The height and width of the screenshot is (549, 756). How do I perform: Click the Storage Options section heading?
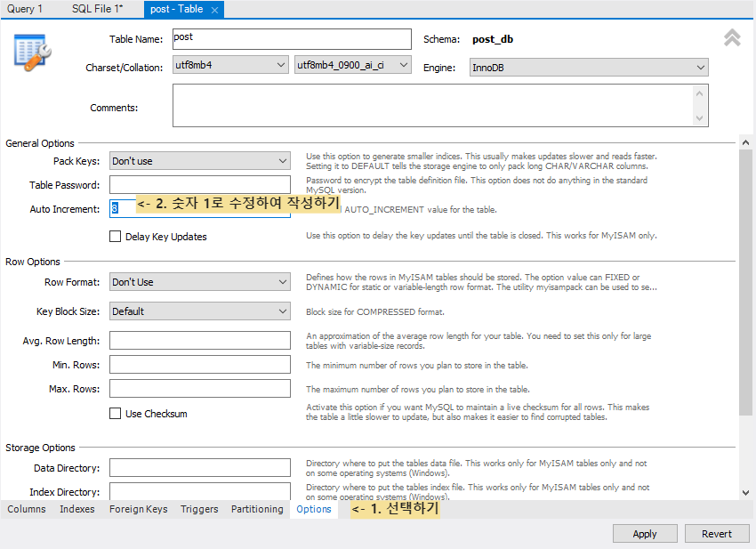pos(40,448)
